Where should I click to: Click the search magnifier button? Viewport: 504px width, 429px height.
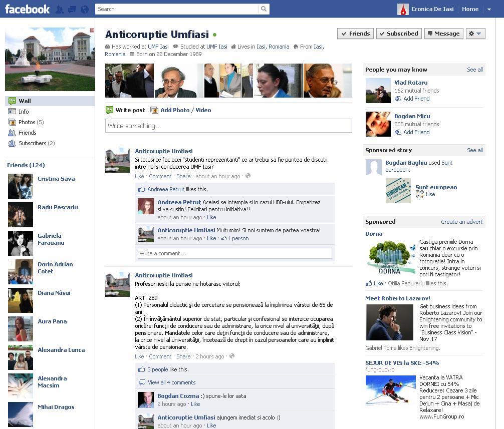tap(264, 9)
